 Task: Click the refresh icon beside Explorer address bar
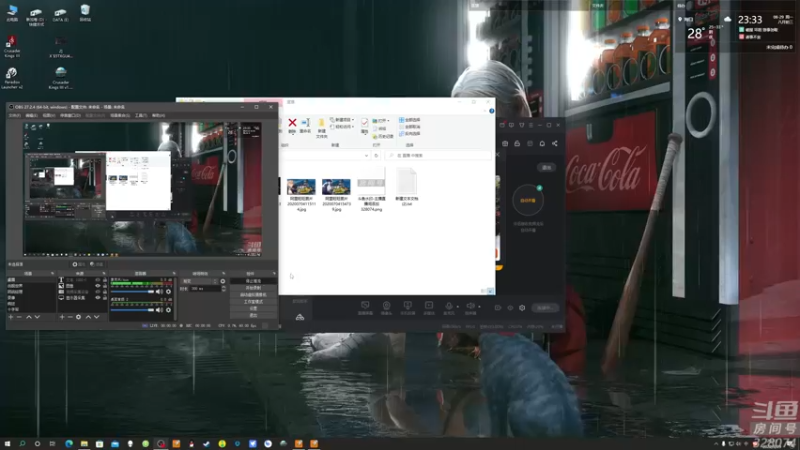point(376,156)
